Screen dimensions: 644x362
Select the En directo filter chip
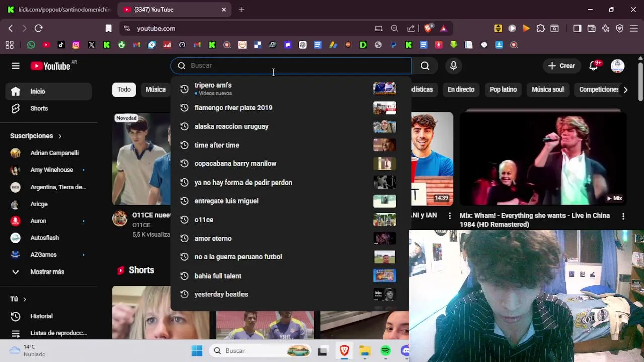click(461, 89)
